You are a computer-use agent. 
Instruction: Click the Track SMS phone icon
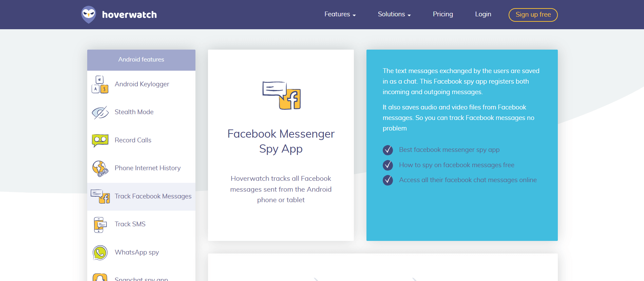100,225
